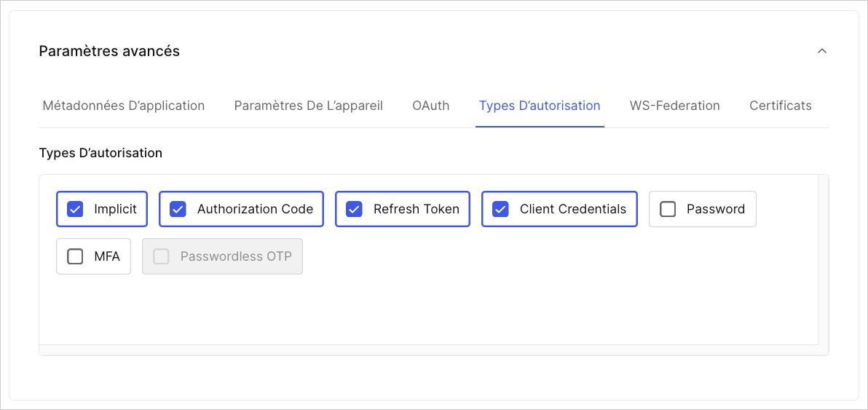Collapse the Paramètres avancés chevron arrow
The height and width of the screenshot is (410, 868).
coord(822,51)
